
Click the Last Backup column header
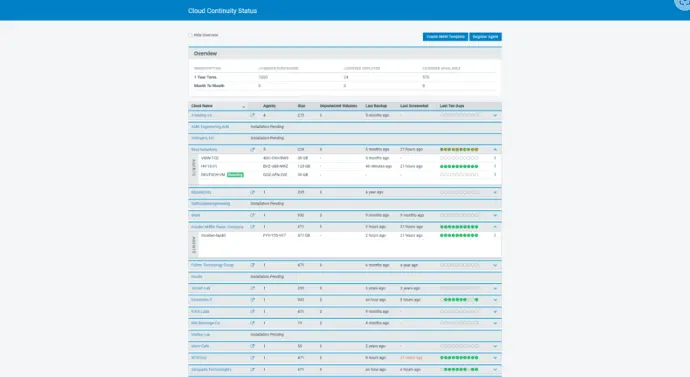pos(376,106)
